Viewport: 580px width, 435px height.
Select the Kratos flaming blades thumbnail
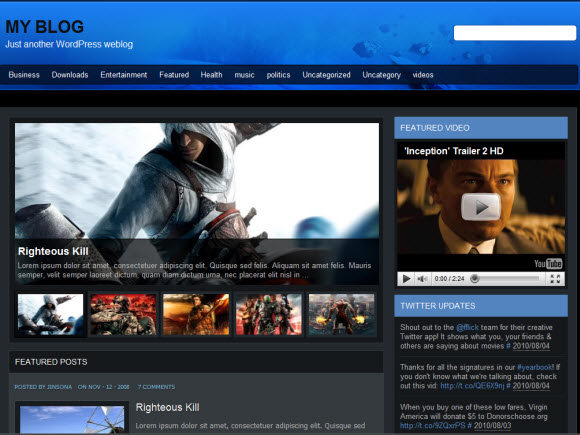341,314
